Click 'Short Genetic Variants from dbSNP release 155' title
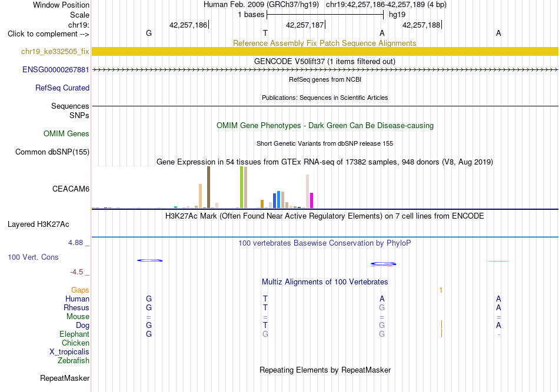The width and height of the screenshot is (559, 392). [x=325, y=144]
